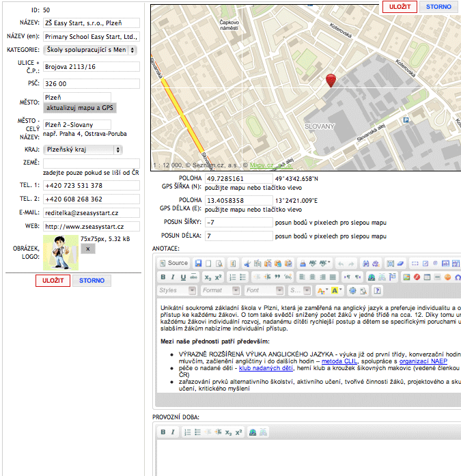Screen dimensions: 461x476
Task: Open the Font dropdown in the ANOTACE editor
Action: [x=261, y=291]
